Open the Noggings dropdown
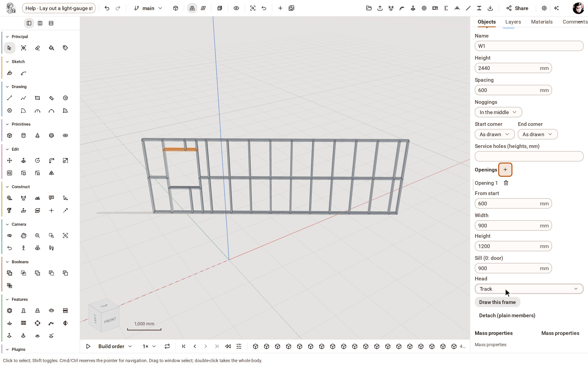 498,112
